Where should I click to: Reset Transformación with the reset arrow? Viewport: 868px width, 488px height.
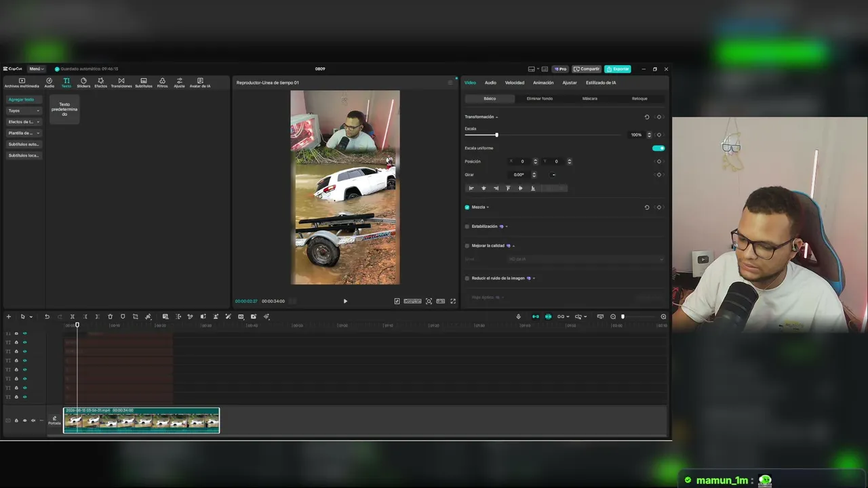coord(647,117)
